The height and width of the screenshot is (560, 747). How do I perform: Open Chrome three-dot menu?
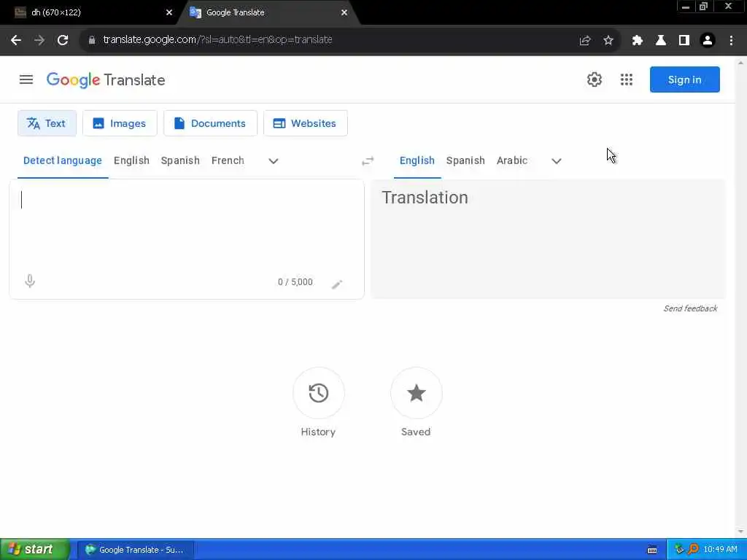[x=731, y=41]
